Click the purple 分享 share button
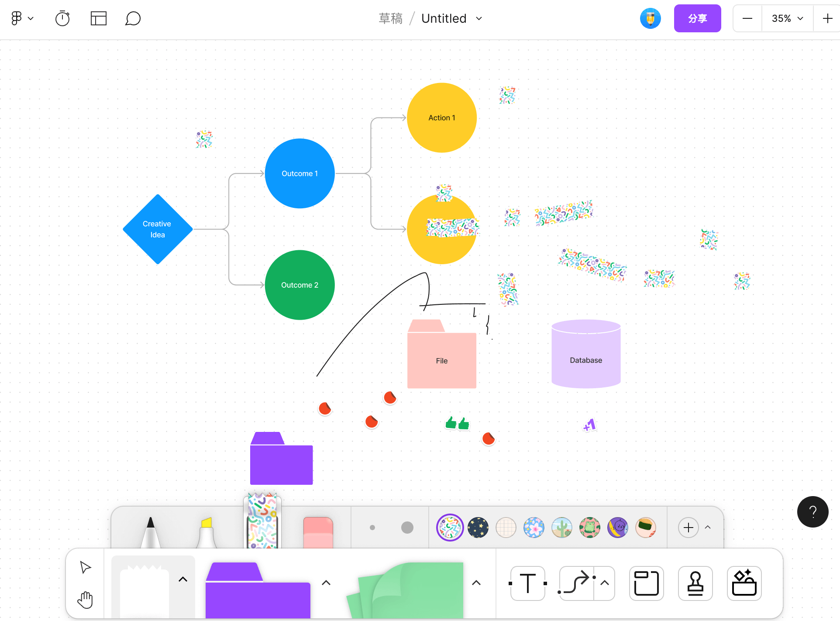 point(697,18)
